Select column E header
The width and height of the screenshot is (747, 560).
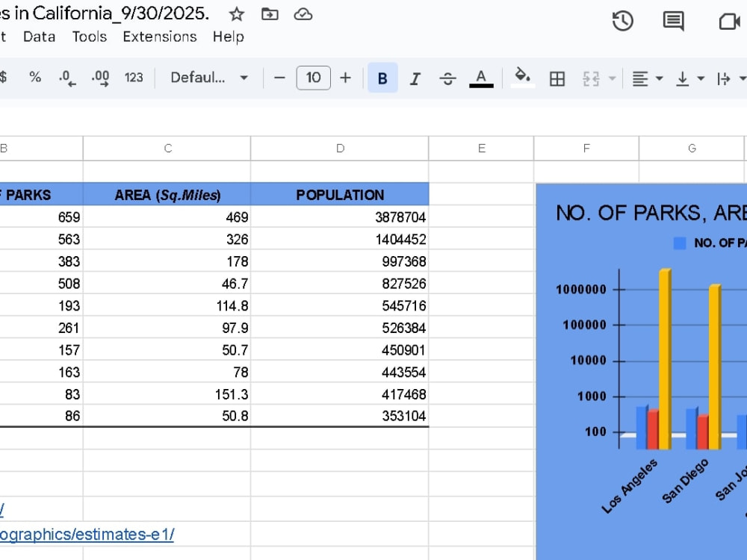pos(481,148)
